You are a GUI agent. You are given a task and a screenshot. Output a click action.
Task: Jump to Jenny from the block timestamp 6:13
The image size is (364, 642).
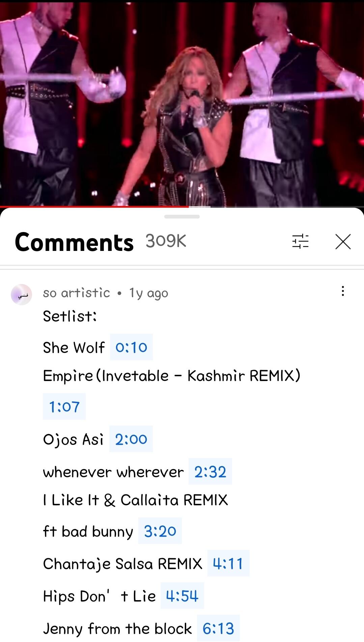pos(218,628)
